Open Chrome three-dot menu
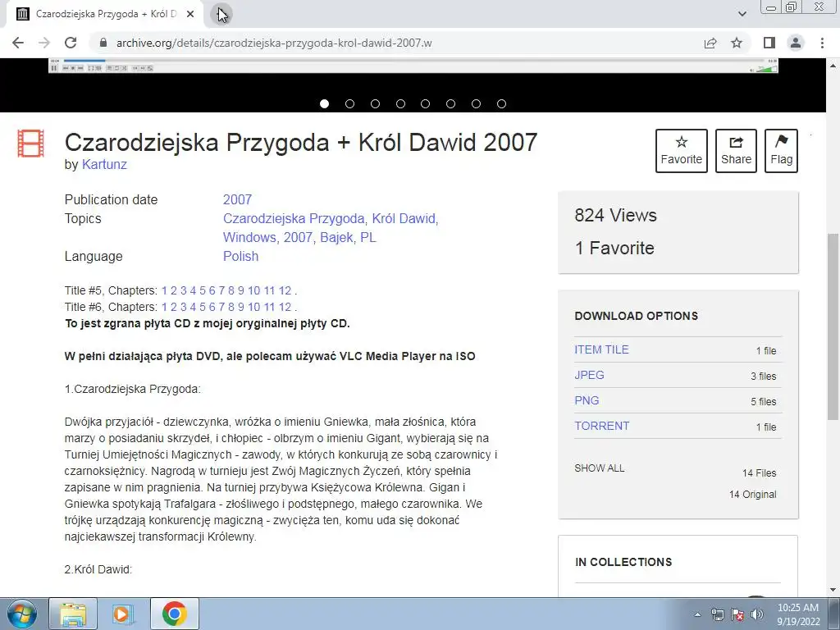 pos(822,43)
